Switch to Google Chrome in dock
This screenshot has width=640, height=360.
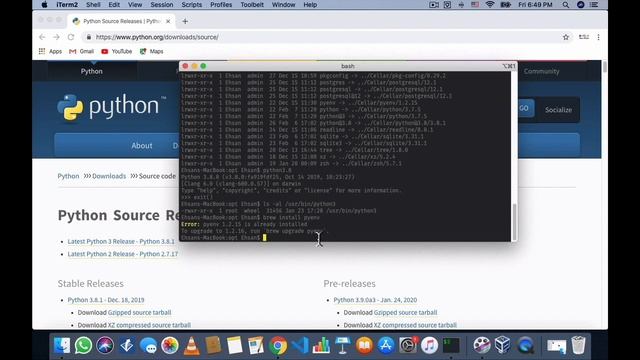tap(278, 345)
